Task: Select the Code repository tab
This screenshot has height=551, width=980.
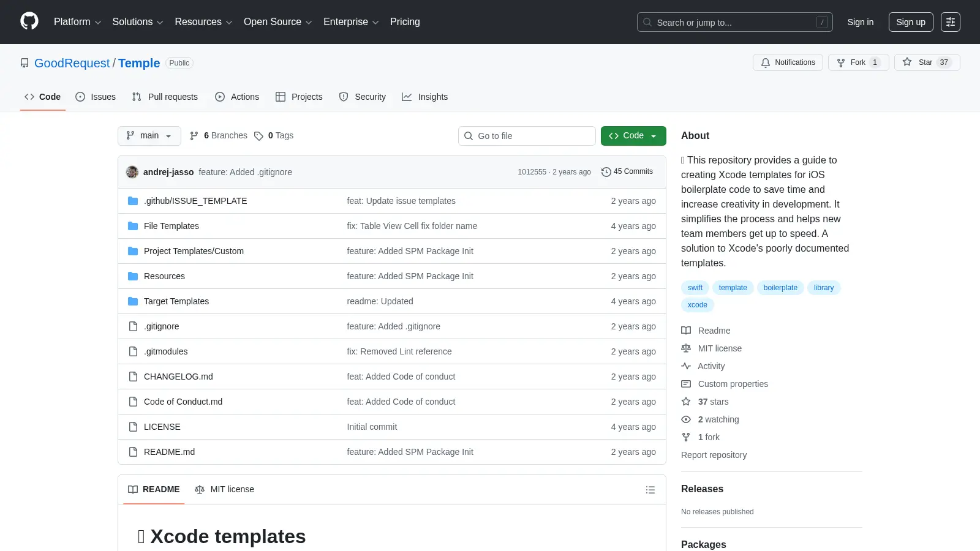Action: point(43,97)
